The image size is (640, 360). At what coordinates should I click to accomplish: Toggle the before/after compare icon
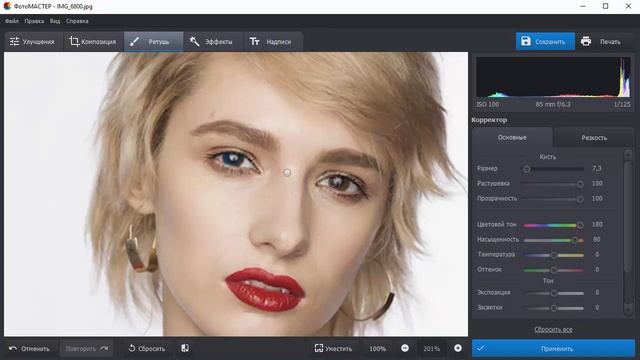(x=185, y=348)
